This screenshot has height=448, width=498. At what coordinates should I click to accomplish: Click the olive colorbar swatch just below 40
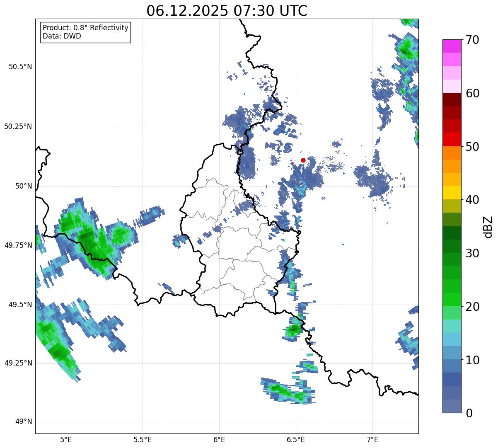[452, 206]
